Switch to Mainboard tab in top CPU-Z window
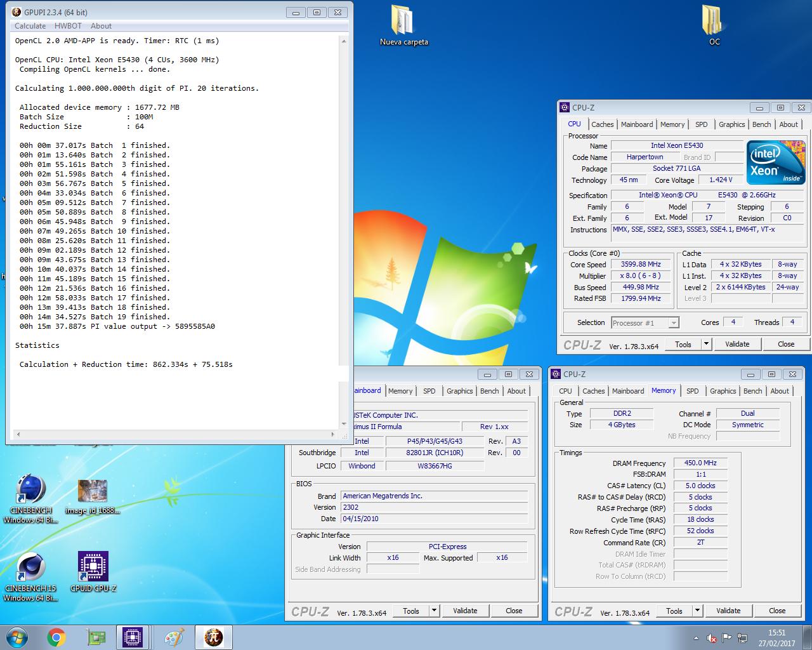The width and height of the screenshot is (812, 650). coord(637,124)
